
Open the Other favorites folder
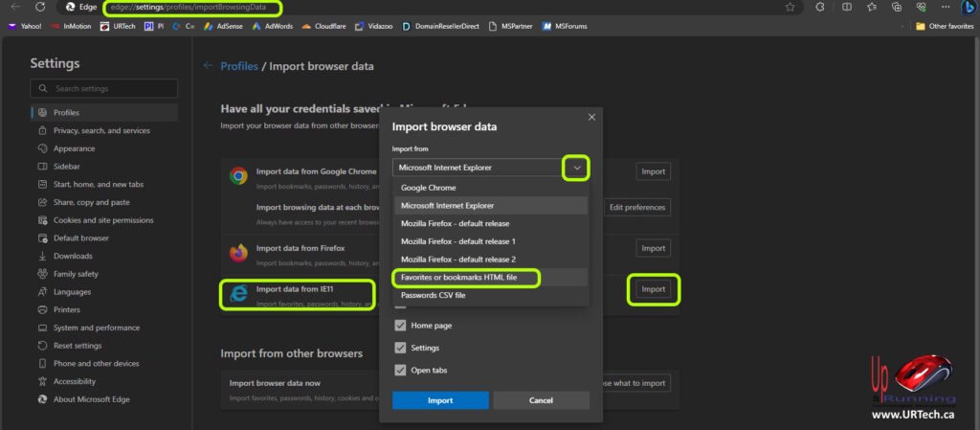pyautogui.click(x=944, y=26)
